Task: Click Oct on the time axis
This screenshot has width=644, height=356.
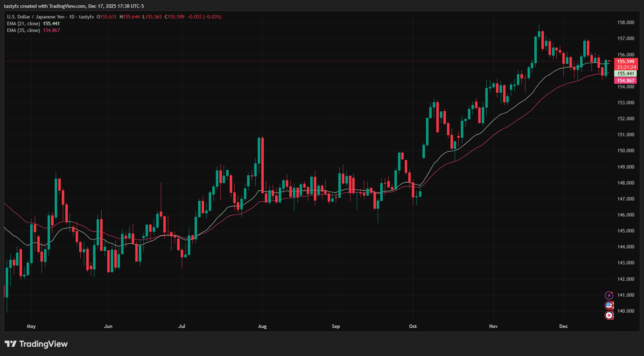Action: 413,326
